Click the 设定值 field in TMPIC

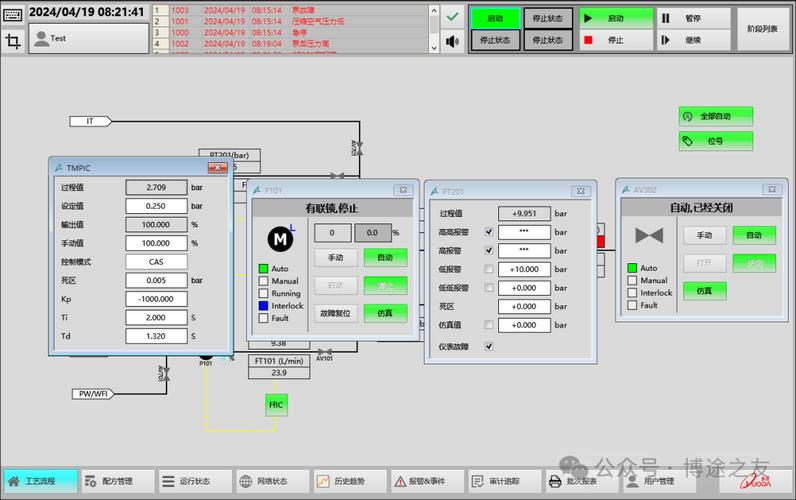point(156,206)
